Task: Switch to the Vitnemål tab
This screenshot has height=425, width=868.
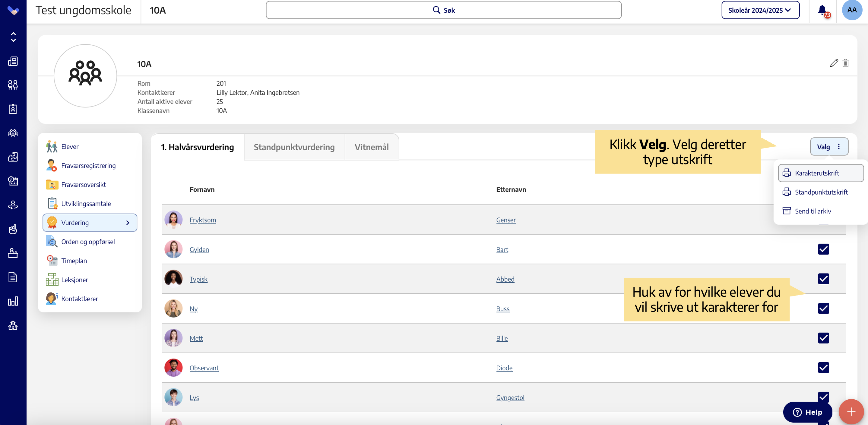Action: coord(372,147)
